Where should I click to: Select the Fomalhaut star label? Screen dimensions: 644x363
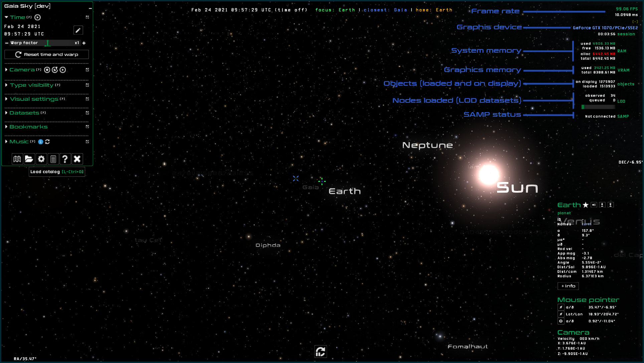(468, 347)
